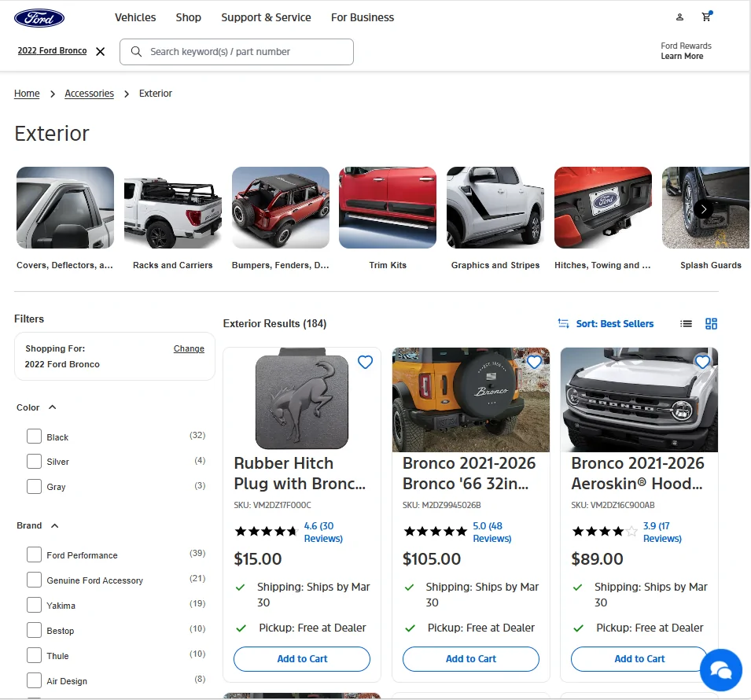Favorite the Rubber Hitch Plug product
The width and height of the screenshot is (751, 700).
click(365, 362)
